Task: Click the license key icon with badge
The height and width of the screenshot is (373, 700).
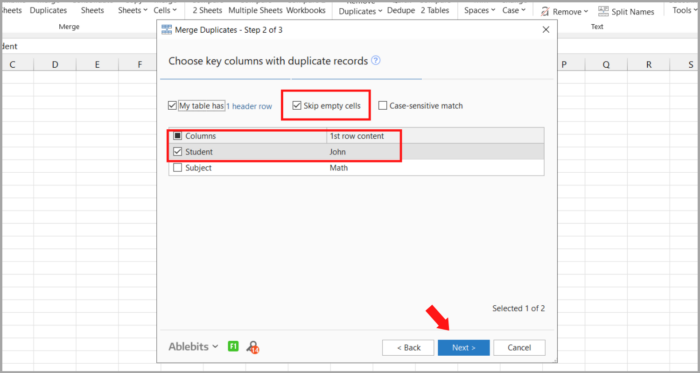Action: [x=253, y=347]
